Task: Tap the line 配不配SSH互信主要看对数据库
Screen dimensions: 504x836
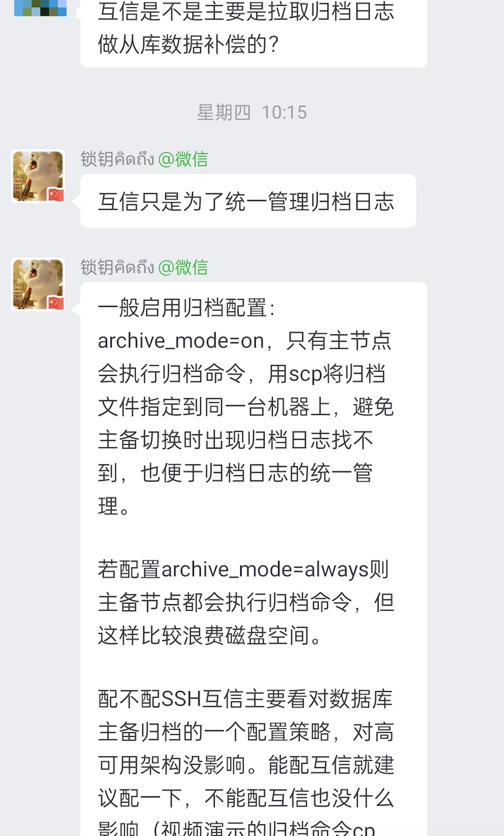Action: [245, 700]
